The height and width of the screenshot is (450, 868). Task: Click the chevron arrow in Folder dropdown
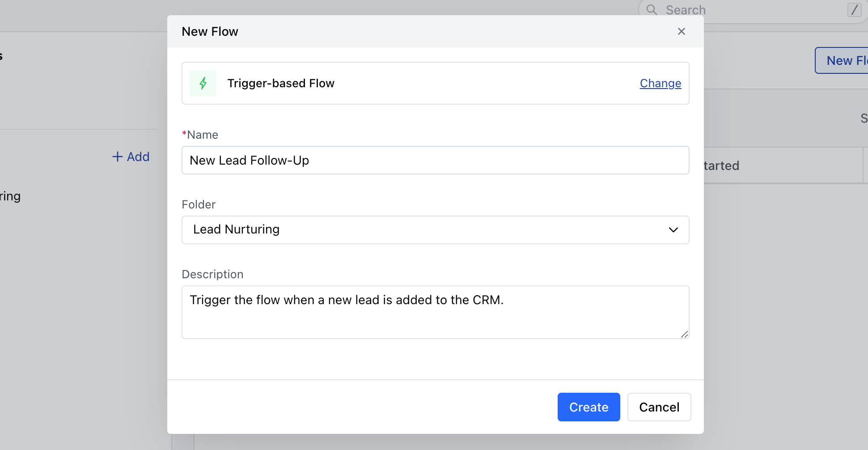(x=673, y=230)
